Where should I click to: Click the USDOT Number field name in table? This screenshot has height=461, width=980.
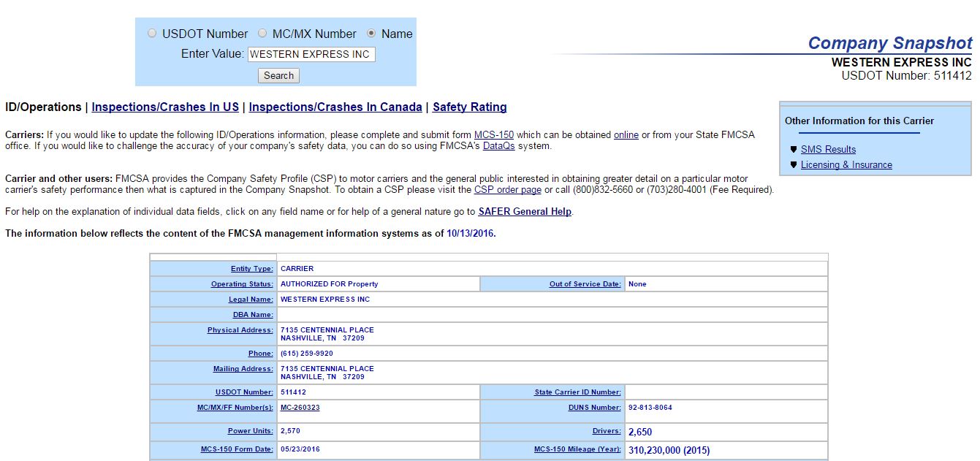pyautogui.click(x=244, y=392)
